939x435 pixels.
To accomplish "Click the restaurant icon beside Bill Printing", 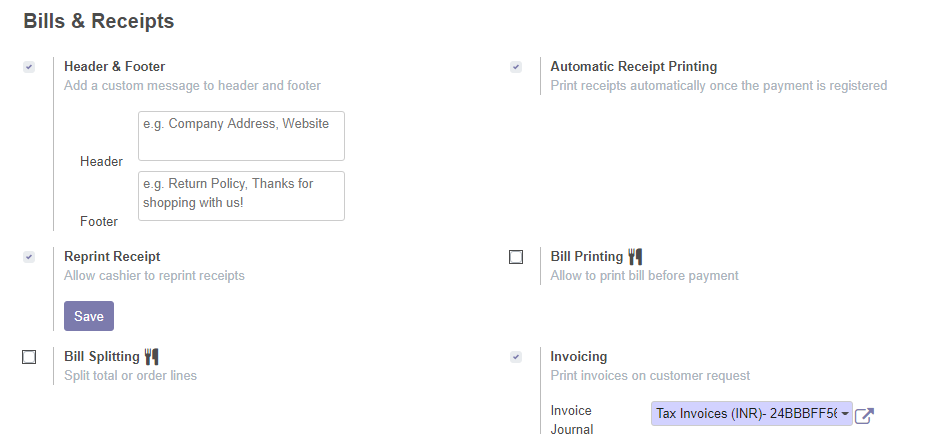I will tap(635, 256).
